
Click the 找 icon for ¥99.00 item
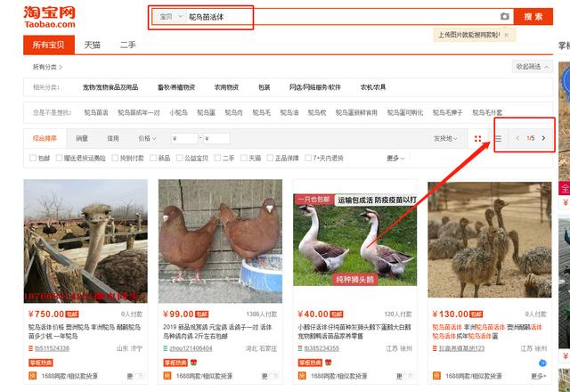tap(167, 376)
